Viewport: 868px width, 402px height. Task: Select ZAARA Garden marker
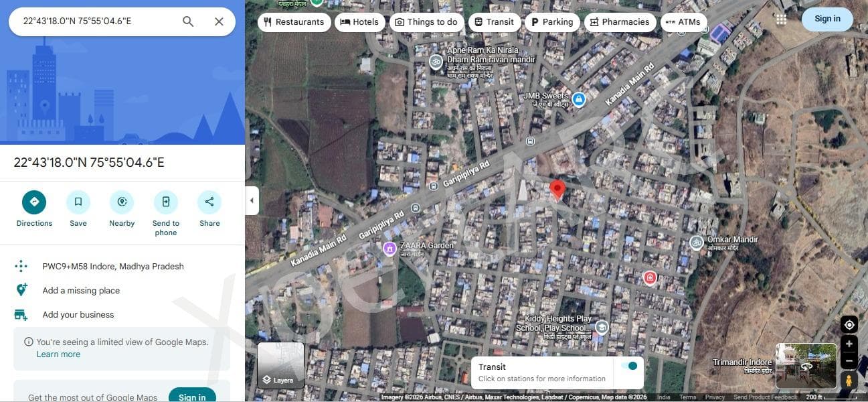tap(389, 249)
